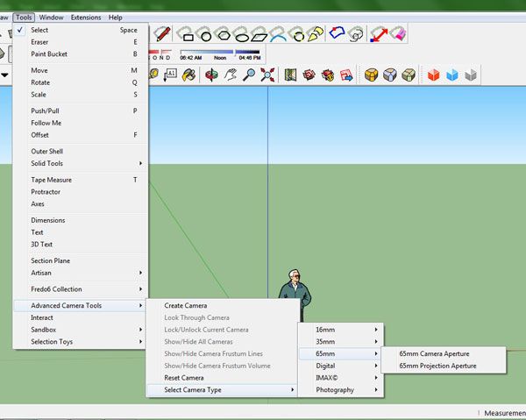526x420 pixels.
Task: Click the red cube icon
Action: coord(432,75)
